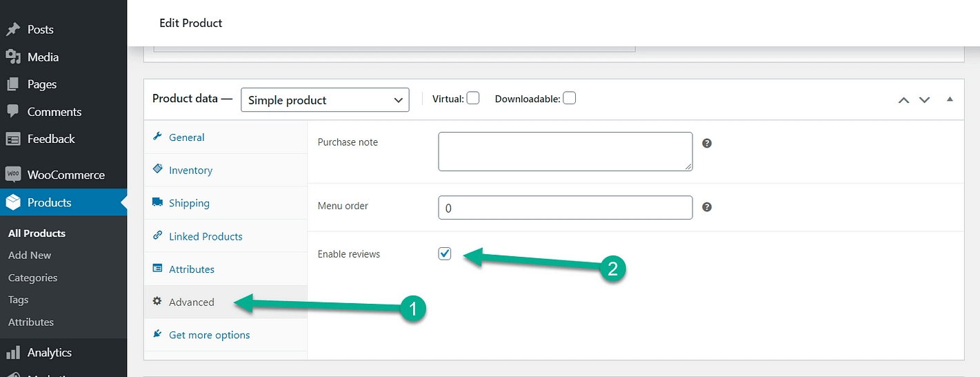This screenshot has height=377, width=980.
Task: Collapse Product data panel with triangle toggle
Action: [x=950, y=99]
